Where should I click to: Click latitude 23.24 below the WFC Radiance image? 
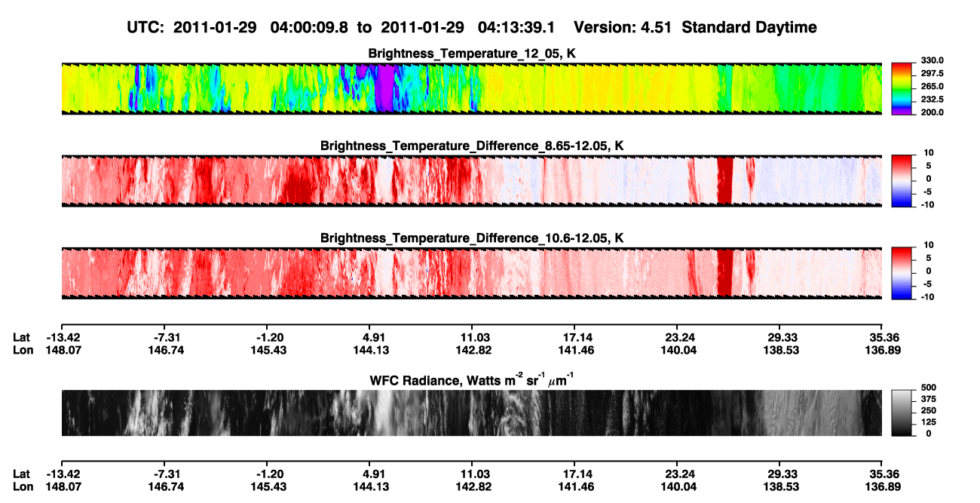tap(678, 474)
